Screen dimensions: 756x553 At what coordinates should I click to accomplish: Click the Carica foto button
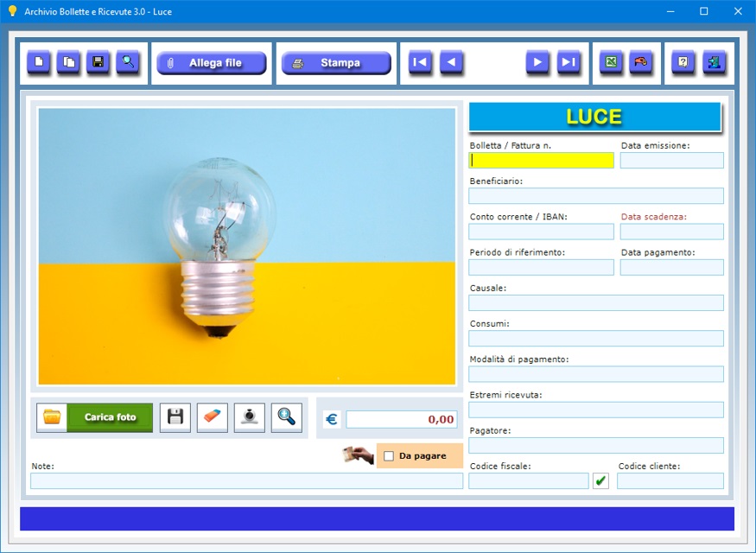(110, 417)
